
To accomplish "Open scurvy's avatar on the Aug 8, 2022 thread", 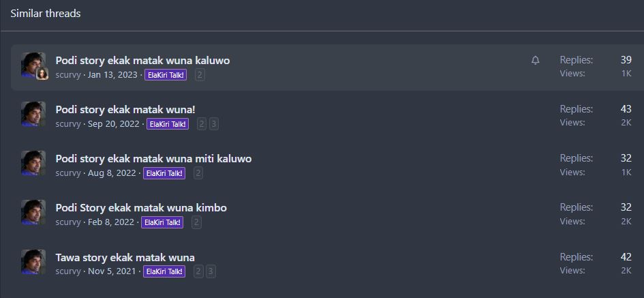I will point(33,163).
